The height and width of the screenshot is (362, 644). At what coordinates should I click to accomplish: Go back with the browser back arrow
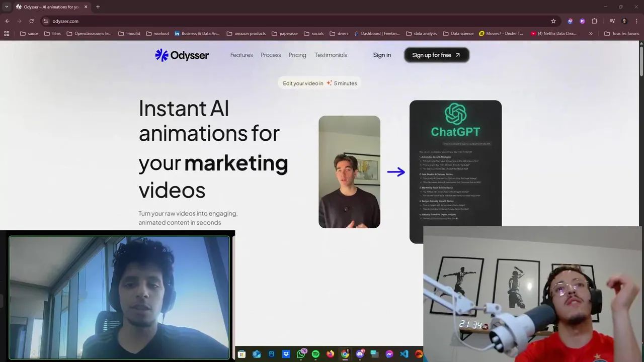coord(7,21)
